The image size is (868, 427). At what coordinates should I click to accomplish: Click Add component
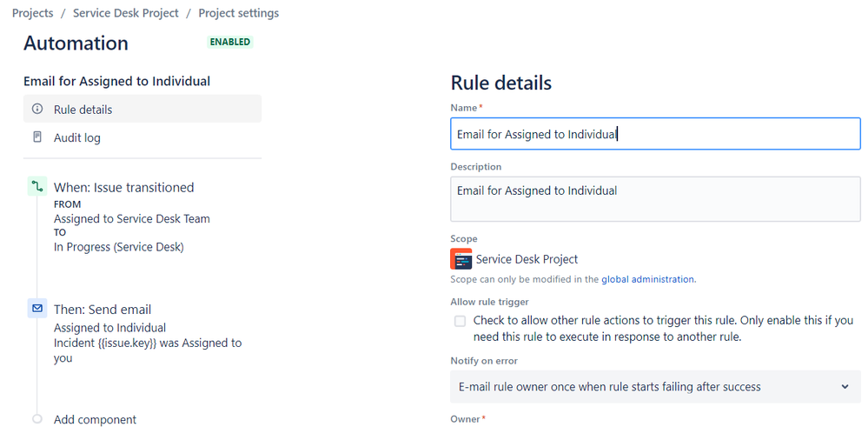tap(95, 419)
